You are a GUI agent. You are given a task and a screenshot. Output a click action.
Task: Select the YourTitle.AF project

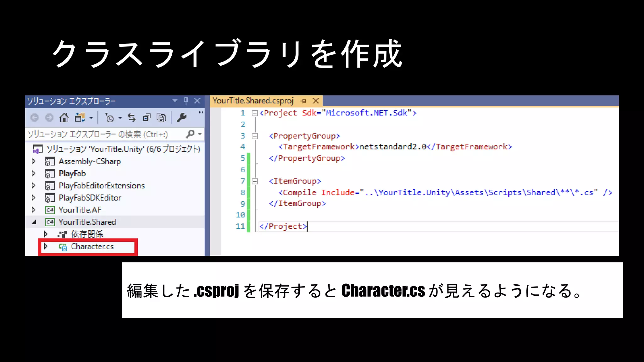pyautogui.click(x=80, y=210)
